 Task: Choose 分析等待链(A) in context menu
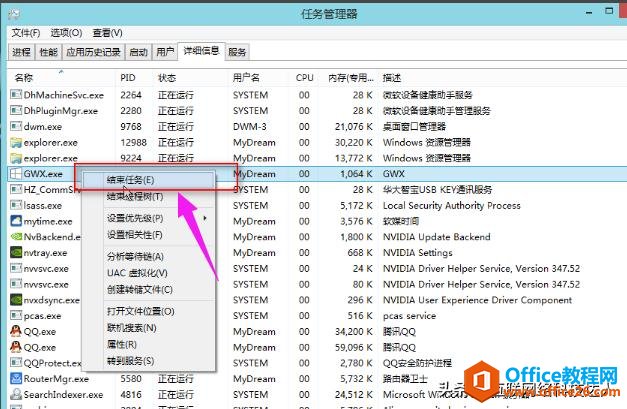[148, 256]
